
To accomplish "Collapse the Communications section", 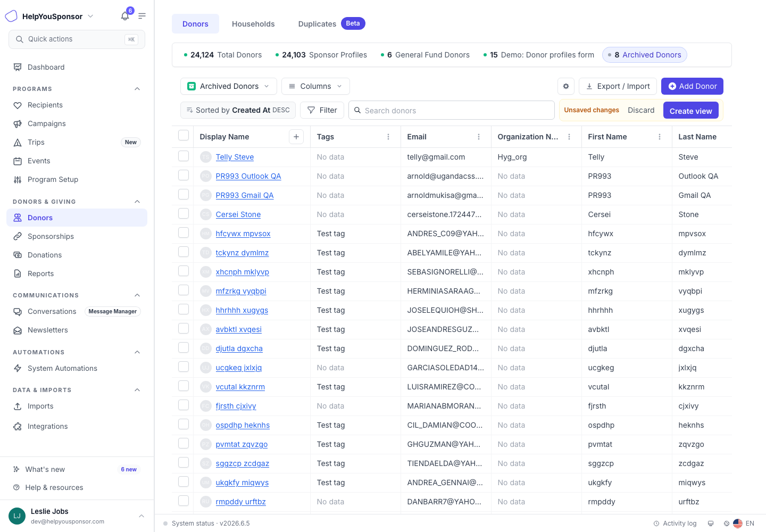I will [x=137, y=295].
